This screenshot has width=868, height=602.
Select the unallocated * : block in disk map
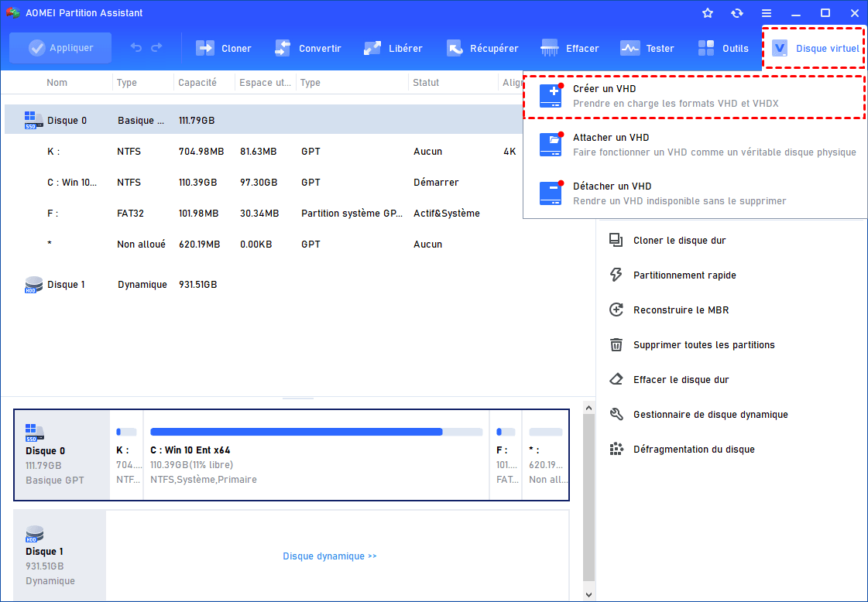(x=545, y=455)
